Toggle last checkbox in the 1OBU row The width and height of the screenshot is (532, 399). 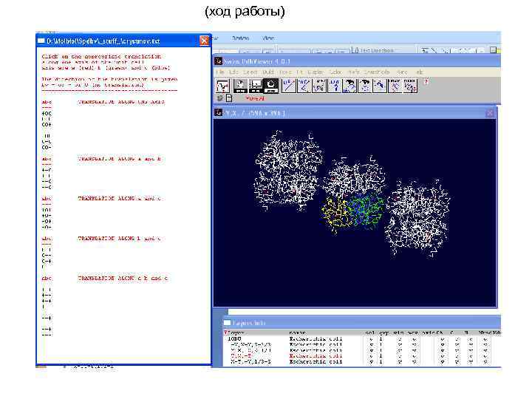[x=485, y=339]
